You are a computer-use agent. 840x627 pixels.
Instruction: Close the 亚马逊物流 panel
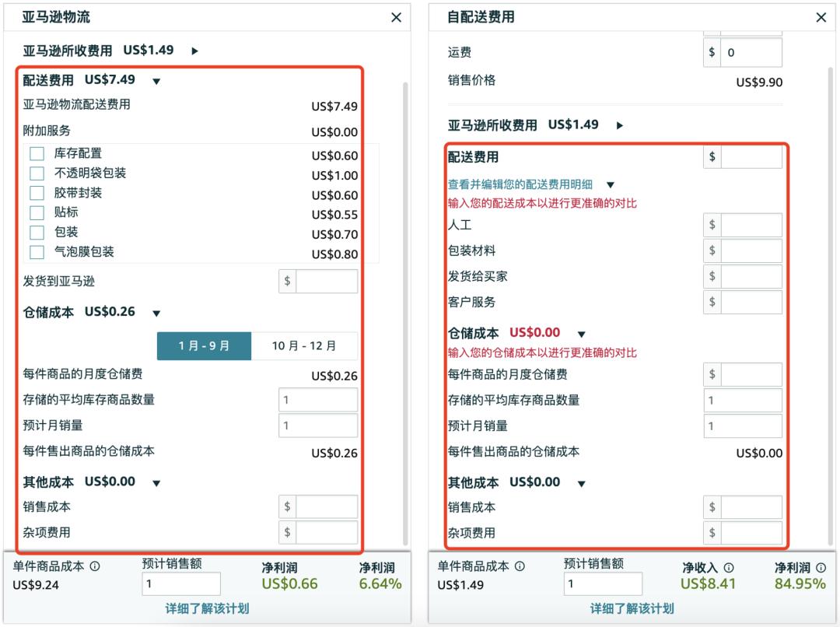point(396,18)
